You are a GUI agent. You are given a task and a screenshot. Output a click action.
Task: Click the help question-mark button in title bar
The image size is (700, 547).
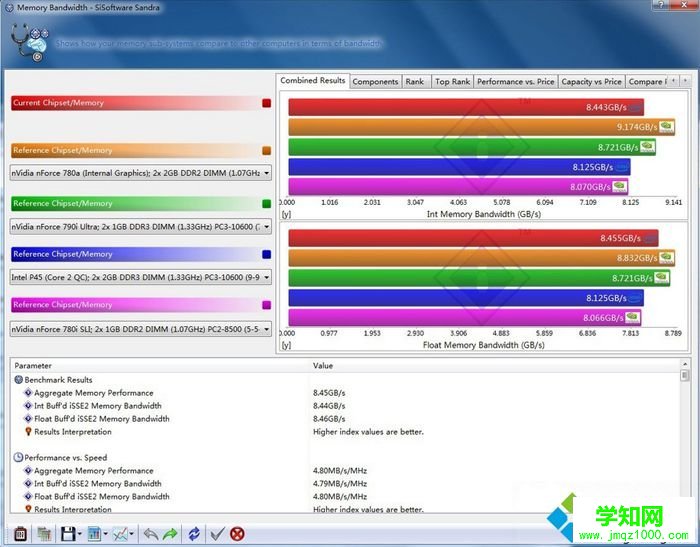[661, 4]
